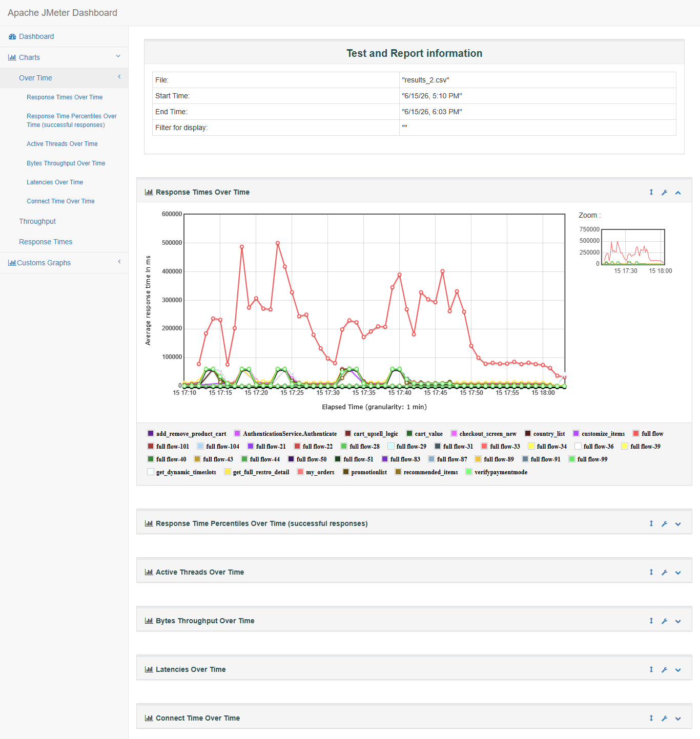Screen dimensions: 700x739
Task: Click wrench icon on Bytes Throughput Over Time
Action: tap(665, 621)
